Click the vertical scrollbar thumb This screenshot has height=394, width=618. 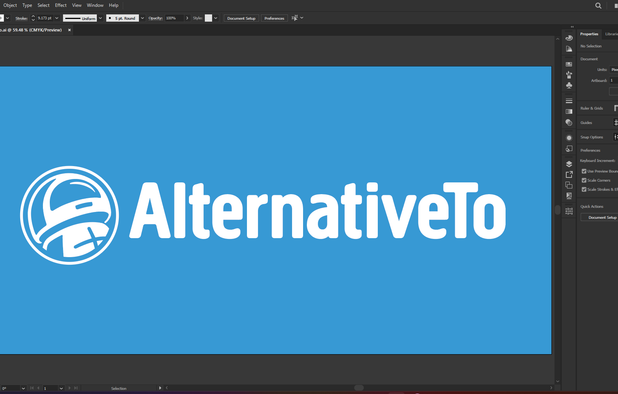pyautogui.click(x=557, y=210)
